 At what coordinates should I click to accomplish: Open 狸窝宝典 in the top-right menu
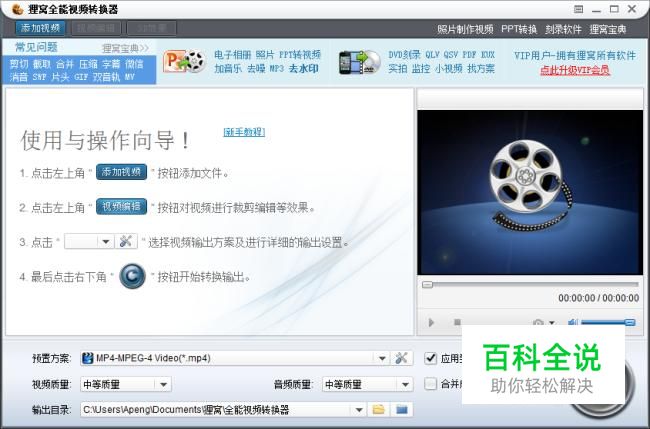[608, 29]
